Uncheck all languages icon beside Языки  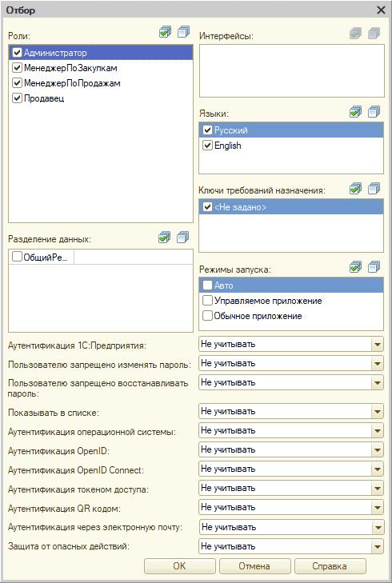tap(374, 111)
